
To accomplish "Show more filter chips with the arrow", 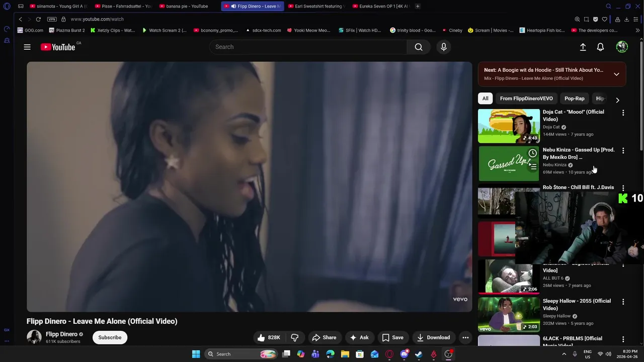I will click(617, 100).
